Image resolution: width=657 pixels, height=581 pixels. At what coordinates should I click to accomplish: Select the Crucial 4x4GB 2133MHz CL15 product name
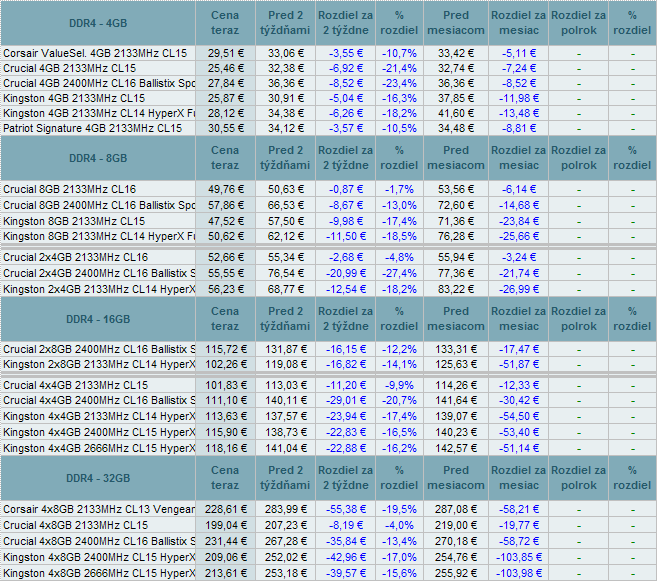[75, 385]
